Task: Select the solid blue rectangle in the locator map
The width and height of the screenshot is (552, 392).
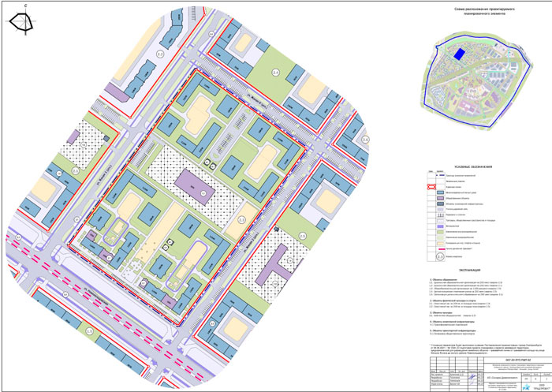Action: tap(460, 54)
